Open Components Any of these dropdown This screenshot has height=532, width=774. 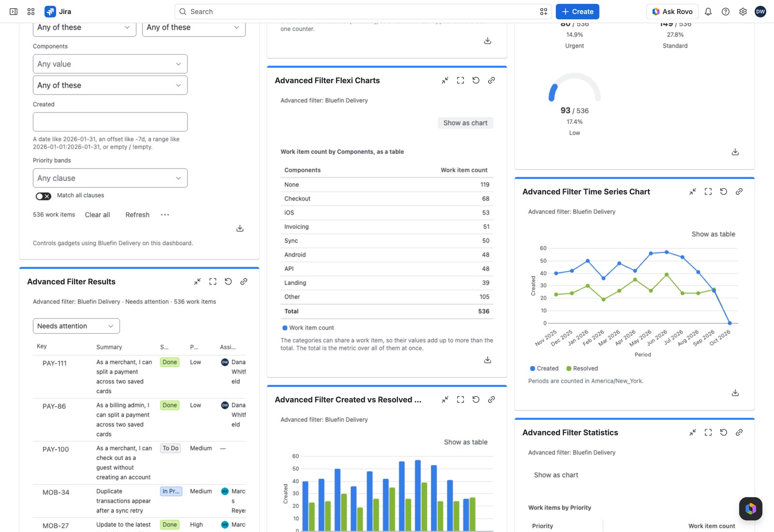tap(110, 85)
